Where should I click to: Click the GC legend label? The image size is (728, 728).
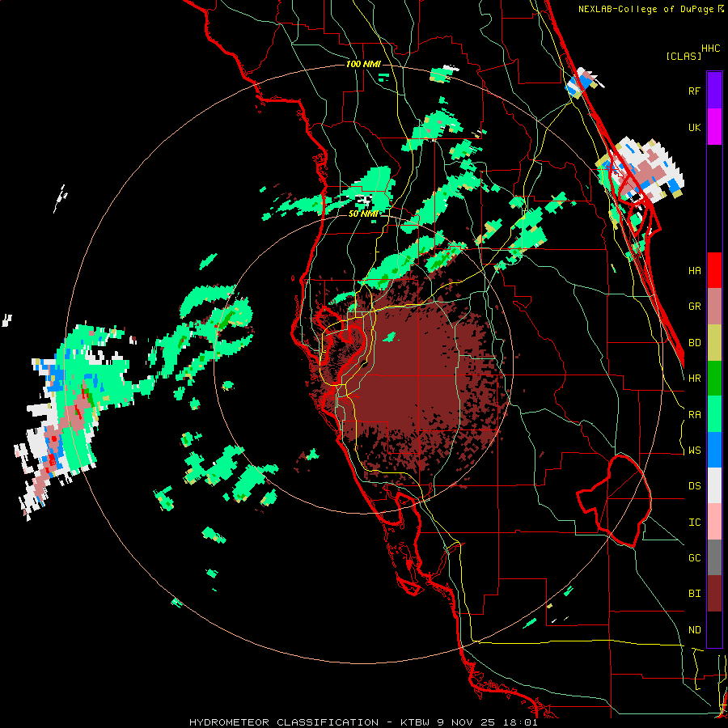(x=694, y=557)
